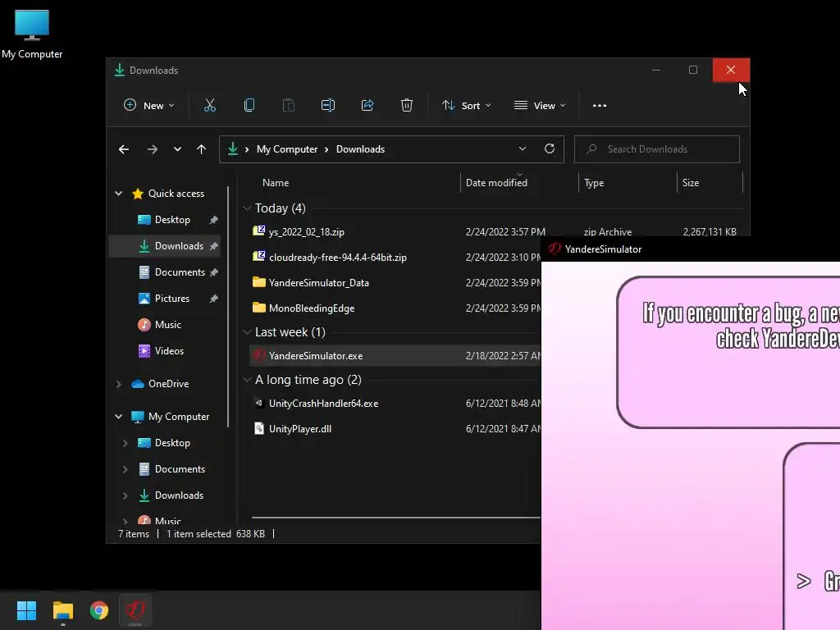Screen dimensions: 840x630
Task: Select OneDrive in navigation pane
Action: pos(168,384)
